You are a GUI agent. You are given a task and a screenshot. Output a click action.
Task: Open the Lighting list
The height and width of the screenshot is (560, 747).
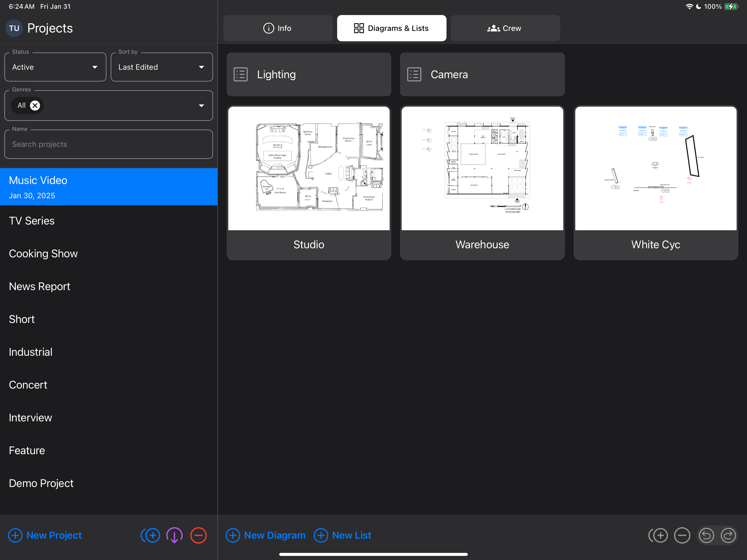click(309, 74)
